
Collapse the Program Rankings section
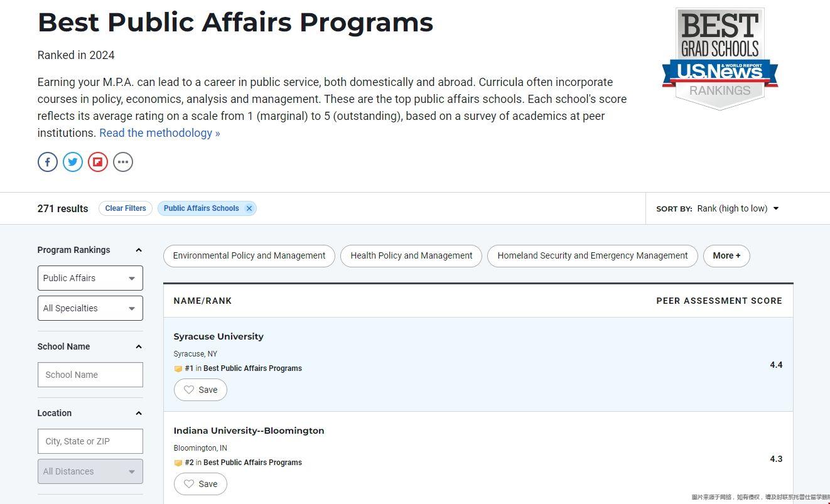pos(139,250)
